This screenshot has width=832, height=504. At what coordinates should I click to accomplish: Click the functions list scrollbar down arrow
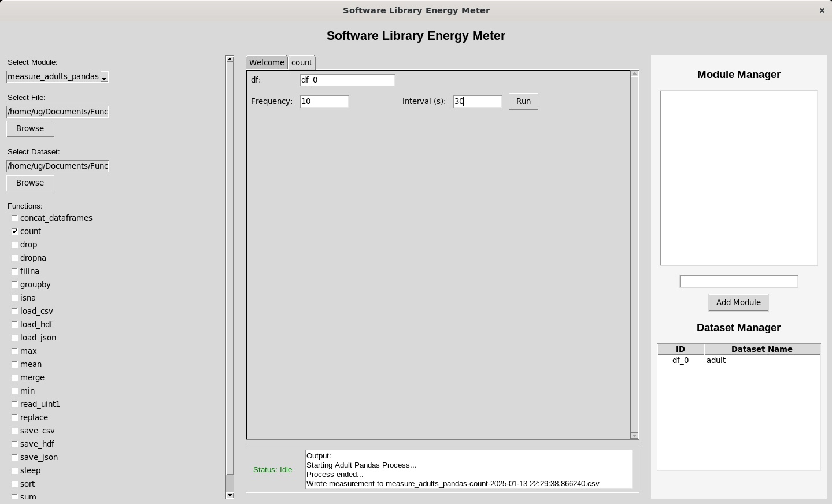[x=230, y=495]
